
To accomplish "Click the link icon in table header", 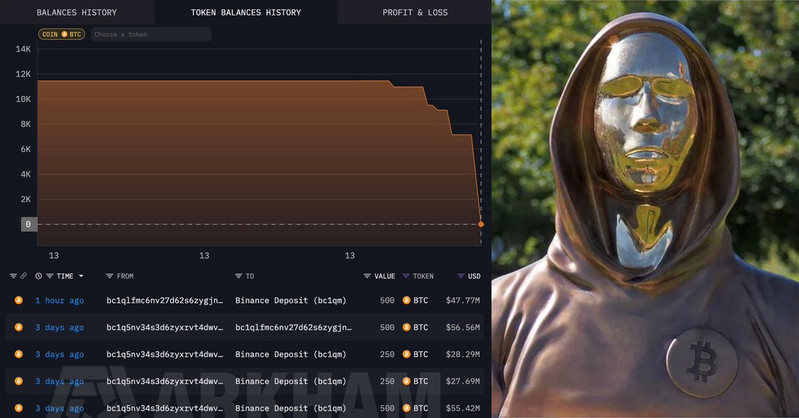I will point(23,276).
